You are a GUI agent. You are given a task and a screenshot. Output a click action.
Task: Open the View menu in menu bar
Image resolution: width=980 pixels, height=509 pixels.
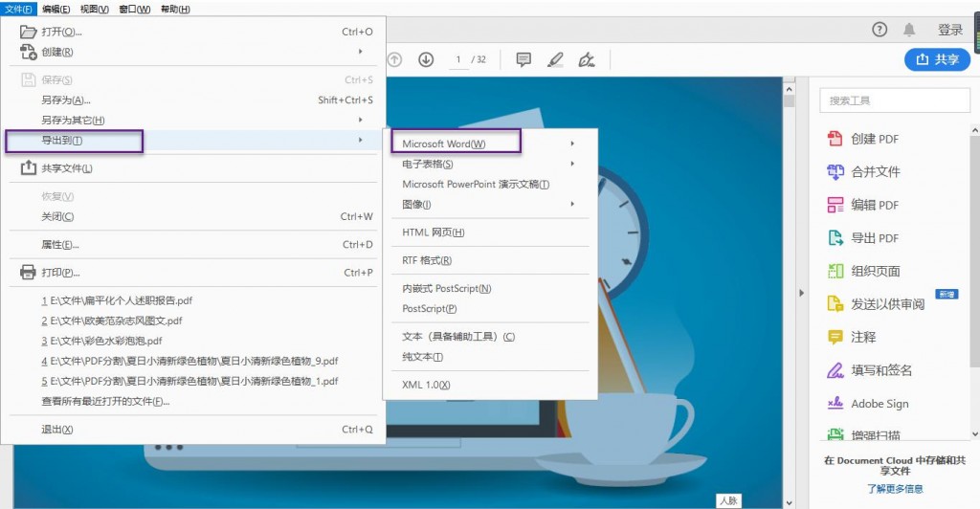95,9
